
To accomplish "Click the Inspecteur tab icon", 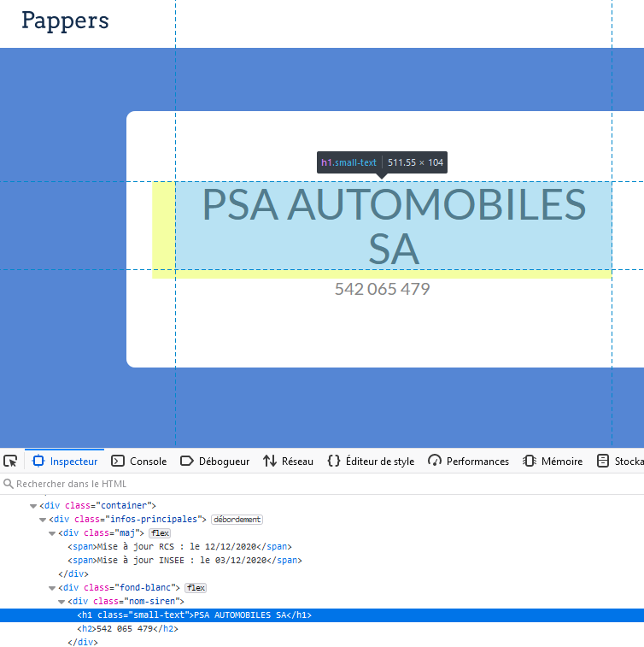I will click(x=38, y=461).
